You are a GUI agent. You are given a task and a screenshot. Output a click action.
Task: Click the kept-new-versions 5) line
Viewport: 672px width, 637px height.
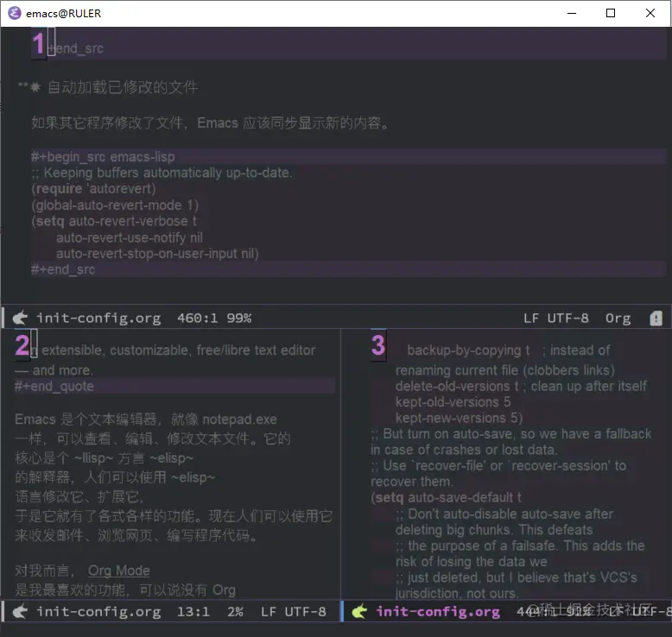point(459,418)
